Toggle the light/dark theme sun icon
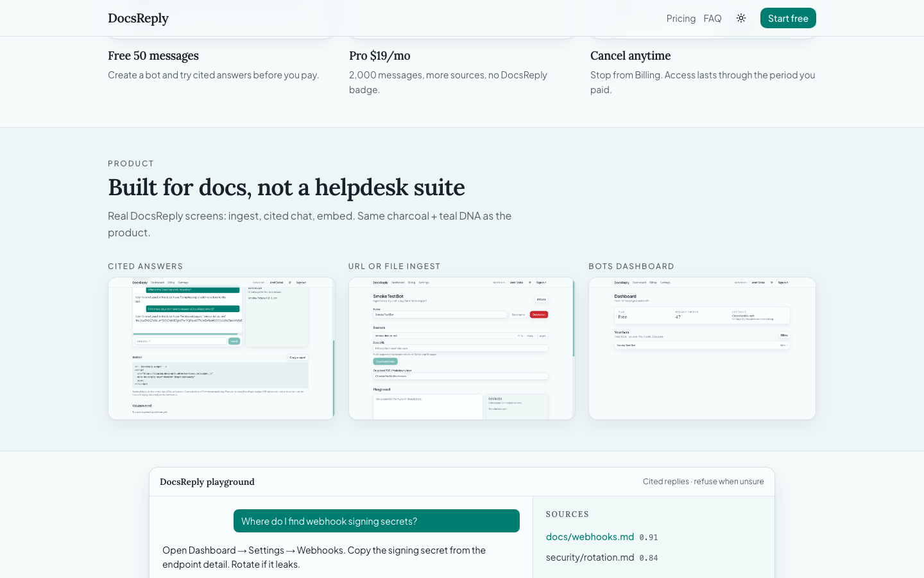Viewport: 924px width, 578px height. [x=741, y=18]
